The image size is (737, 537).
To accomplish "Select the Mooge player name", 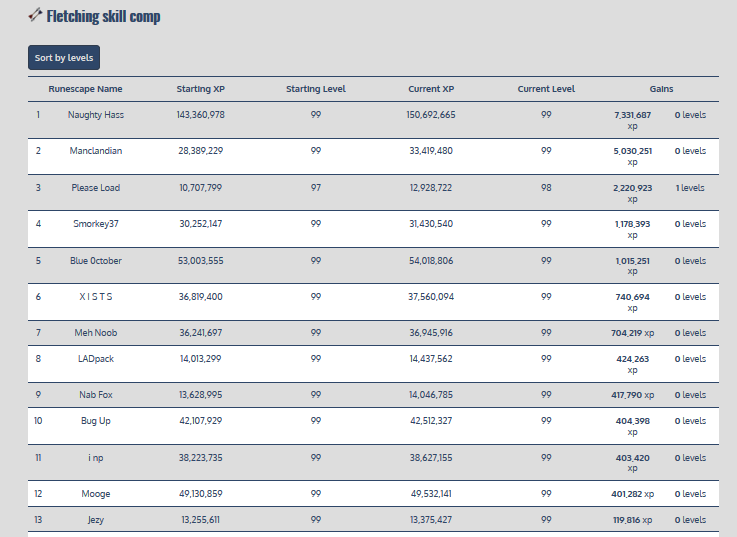I will 96,494.
